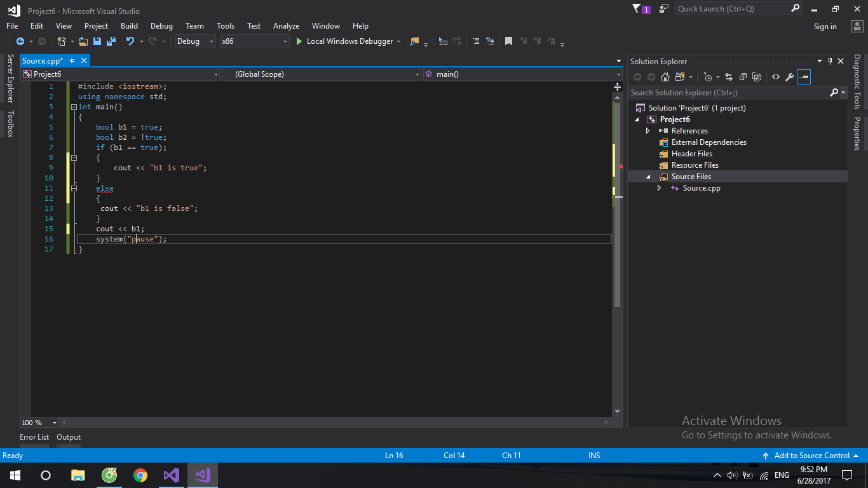Image resolution: width=868 pixels, height=488 pixels.
Task: Toggle Show All Files in Solution Explorer
Action: [x=757, y=77]
